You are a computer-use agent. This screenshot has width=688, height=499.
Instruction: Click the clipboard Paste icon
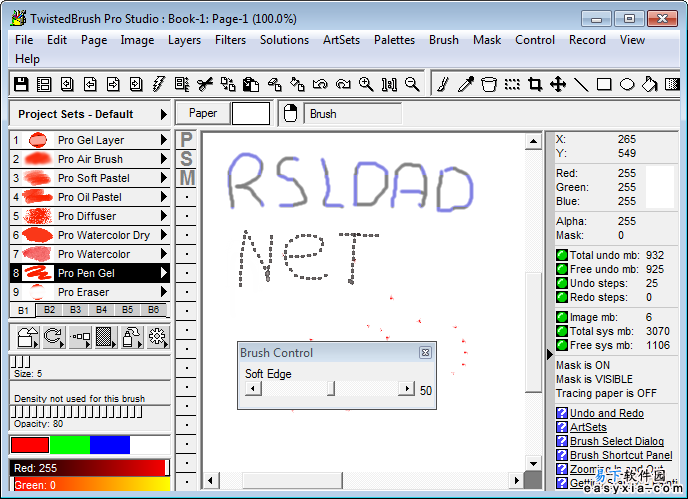click(251, 84)
